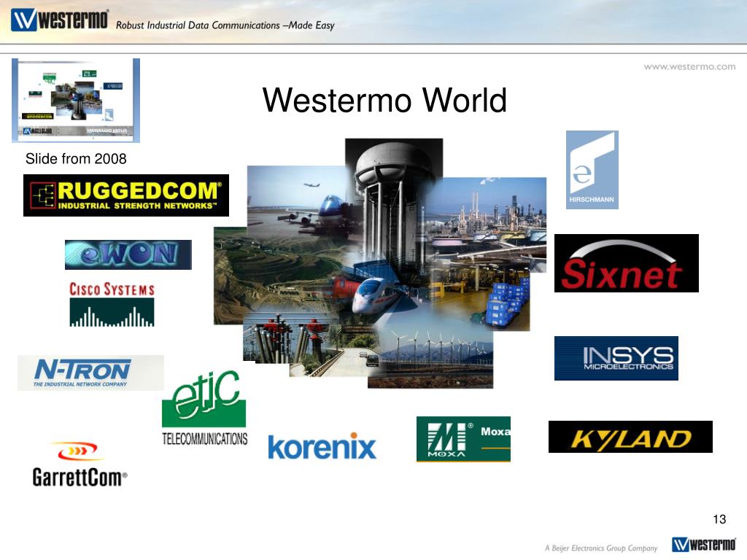
Task: Click the RuggedCom logo banner
Action: [x=126, y=195]
